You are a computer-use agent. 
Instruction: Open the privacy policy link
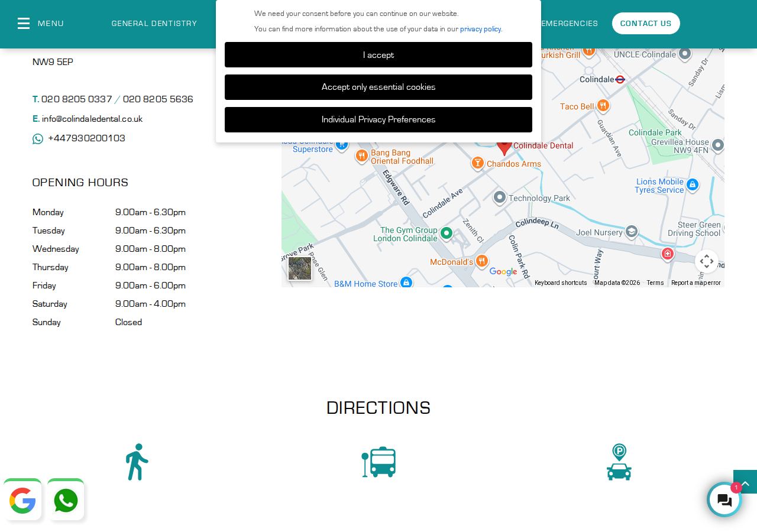481,29
